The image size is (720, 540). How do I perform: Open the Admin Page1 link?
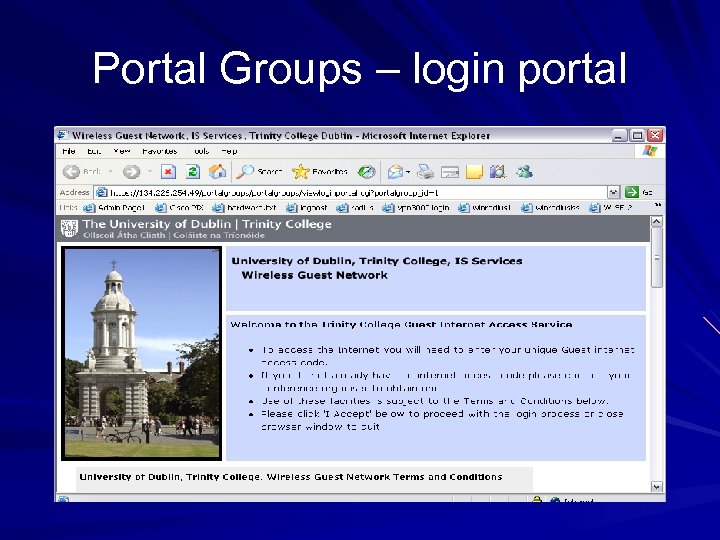point(114,208)
